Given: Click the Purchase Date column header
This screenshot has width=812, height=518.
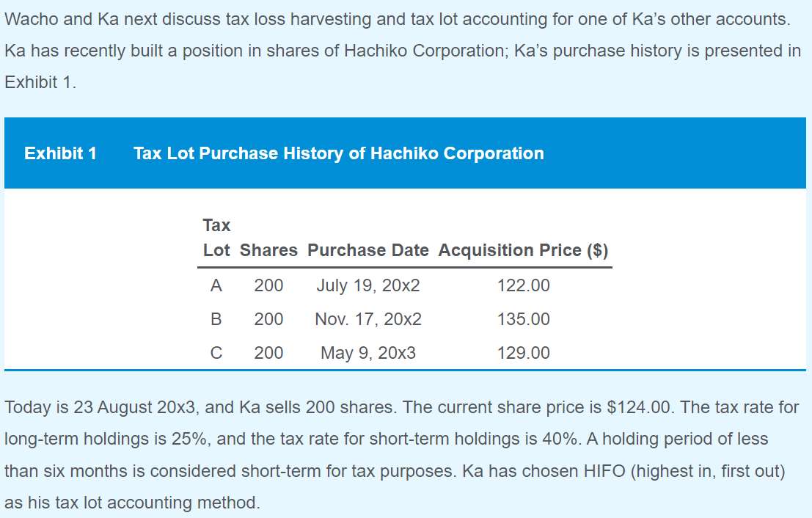Looking at the screenshot, I should [x=367, y=250].
